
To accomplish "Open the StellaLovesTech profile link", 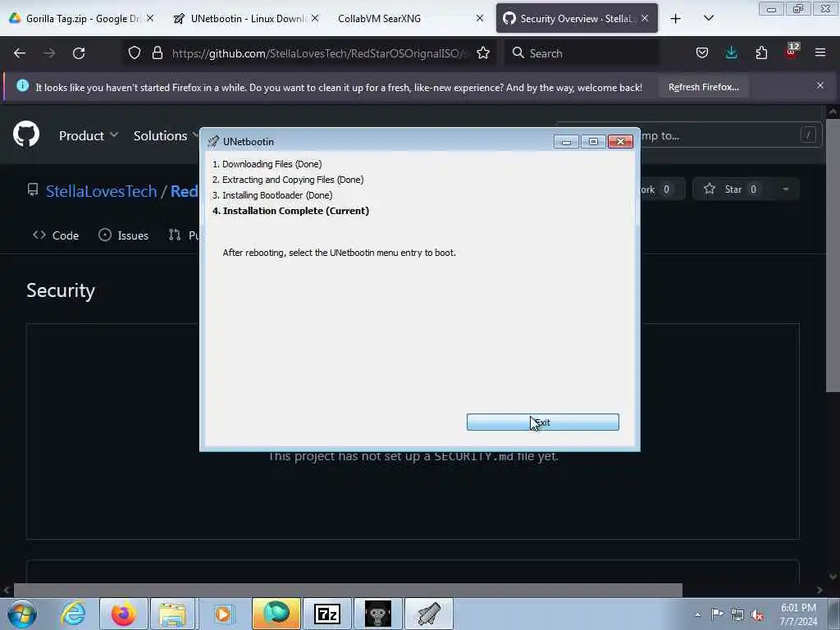I will [101, 191].
